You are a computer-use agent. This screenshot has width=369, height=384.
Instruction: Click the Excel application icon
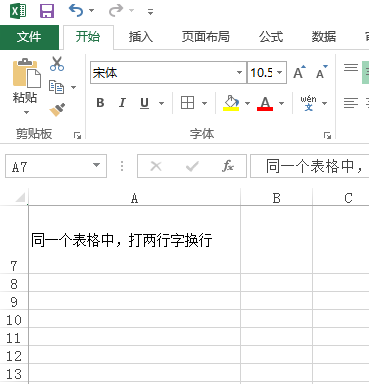(18, 11)
